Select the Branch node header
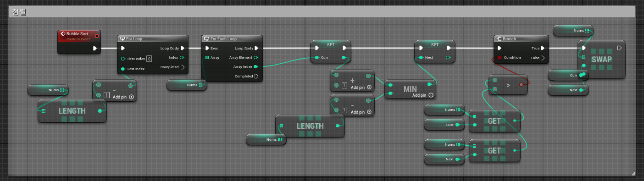 coord(521,39)
